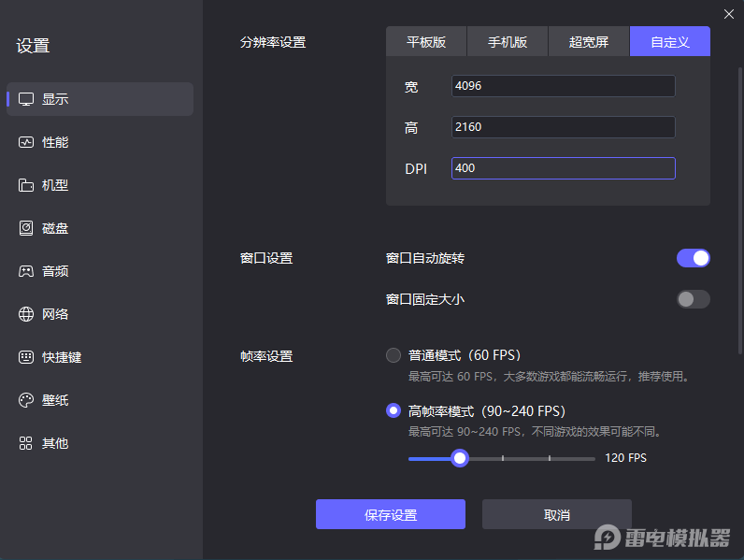Click the folder icon beside 机型
The height and width of the screenshot is (560, 744).
click(26, 185)
